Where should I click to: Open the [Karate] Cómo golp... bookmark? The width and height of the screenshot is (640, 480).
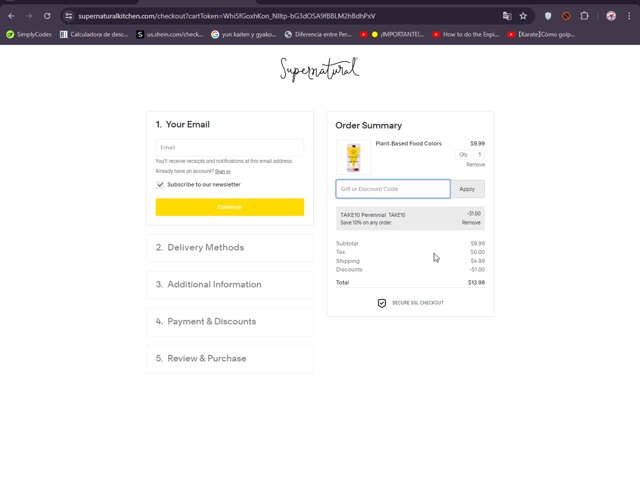tap(541, 34)
